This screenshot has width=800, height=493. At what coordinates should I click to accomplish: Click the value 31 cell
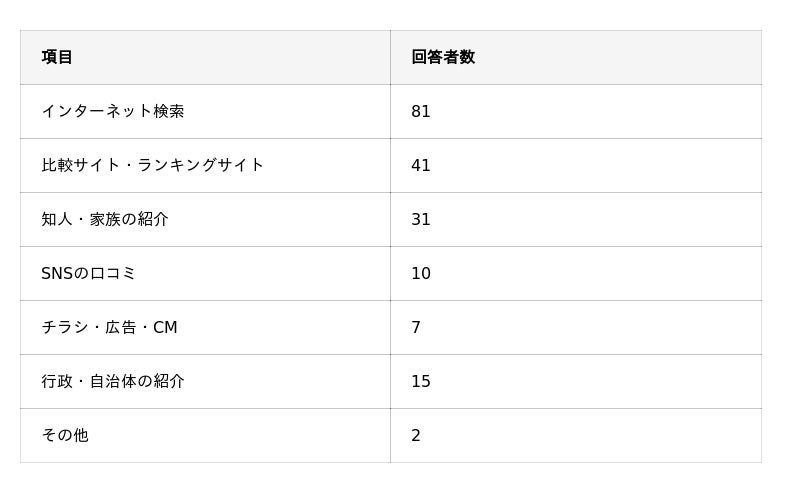421,219
